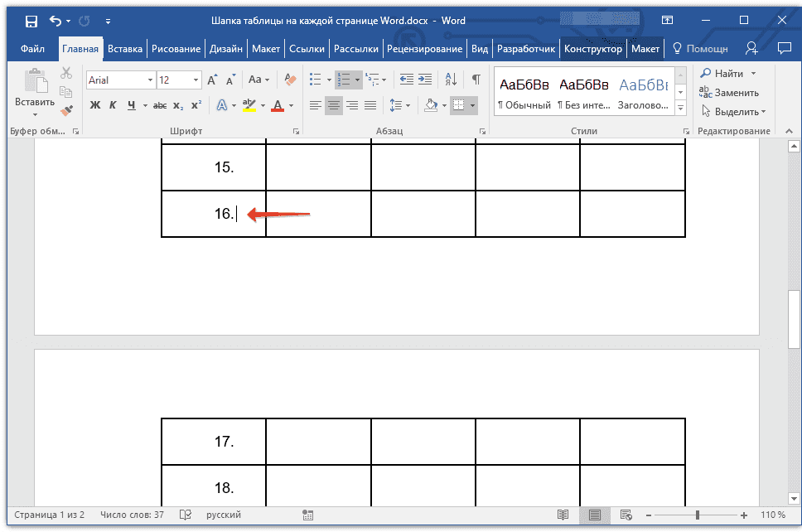Click the Save icon in the title bar
The image size is (802, 532).
[x=31, y=21]
